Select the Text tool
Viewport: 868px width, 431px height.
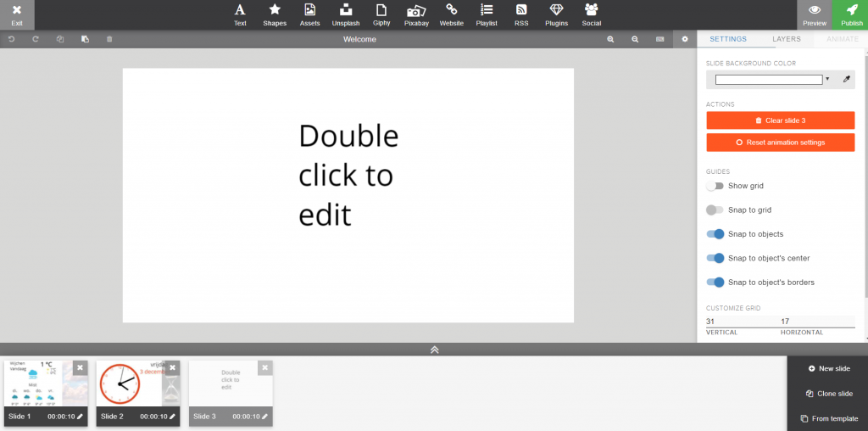240,14
